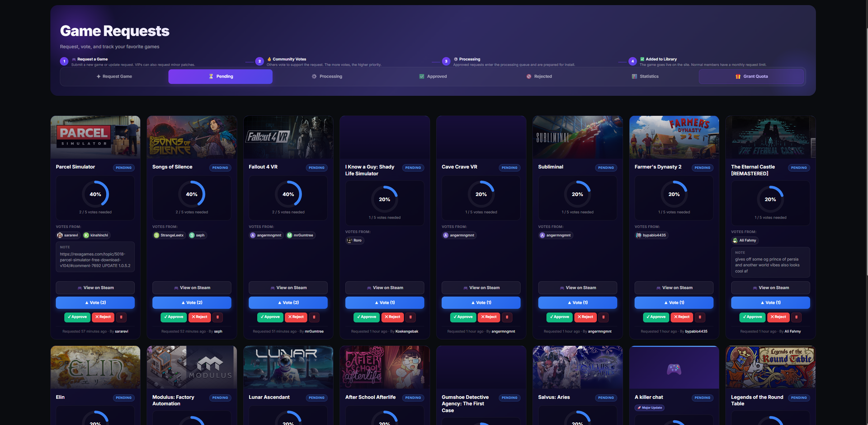Viewport: 868px width, 425px height.
Task: Delete the Parcel Simulator request via trash icon
Action: click(x=121, y=317)
